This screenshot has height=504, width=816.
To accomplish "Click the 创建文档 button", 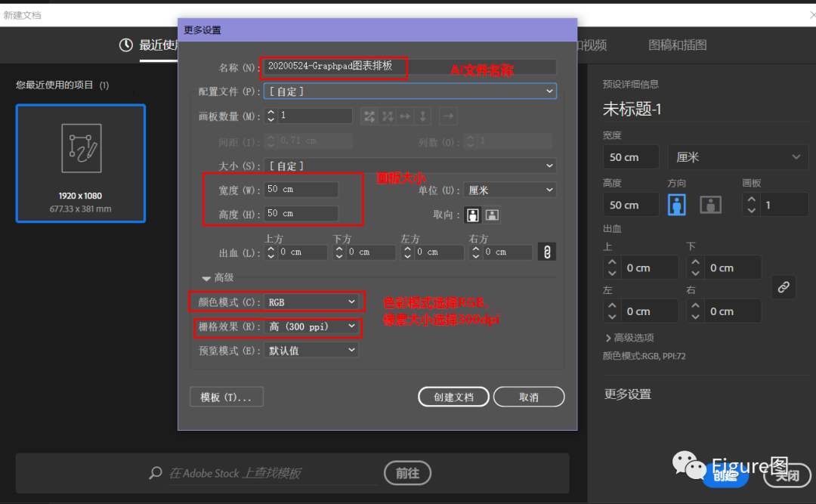I will (453, 396).
